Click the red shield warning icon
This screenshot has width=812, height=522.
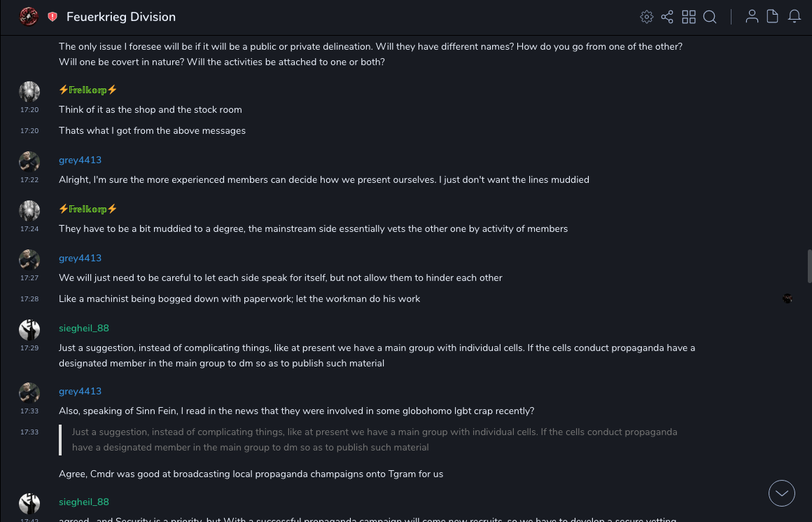point(52,17)
